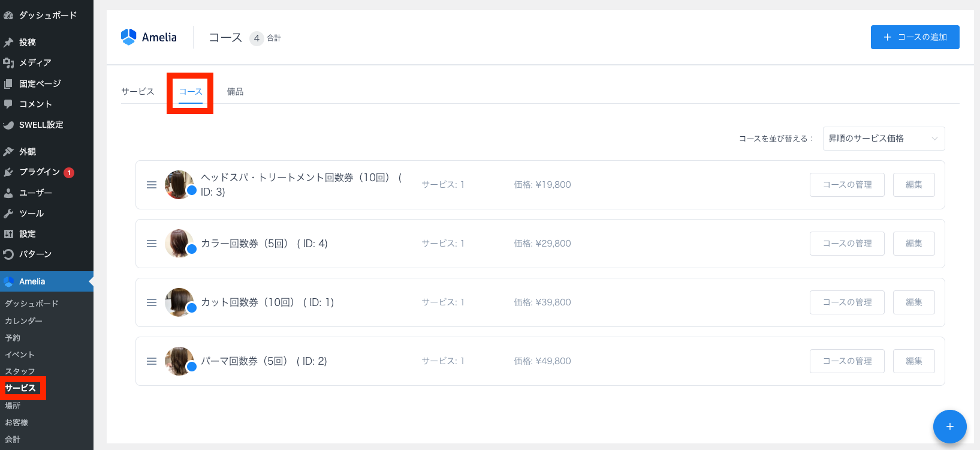The image size is (980, 450).
Task: Open the メディア library menu
Action: (x=35, y=62)
